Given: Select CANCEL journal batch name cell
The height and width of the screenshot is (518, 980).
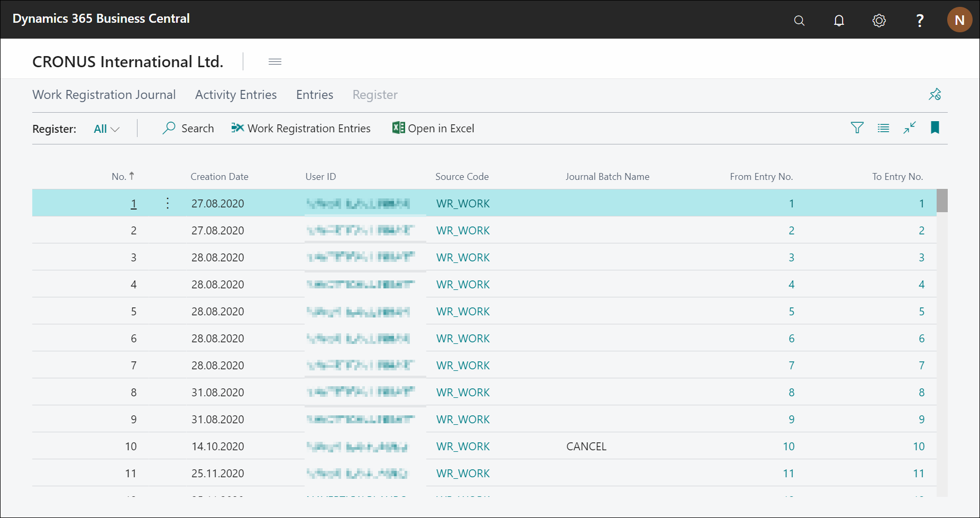Looking at the screenshot, I should click(586, 447).
